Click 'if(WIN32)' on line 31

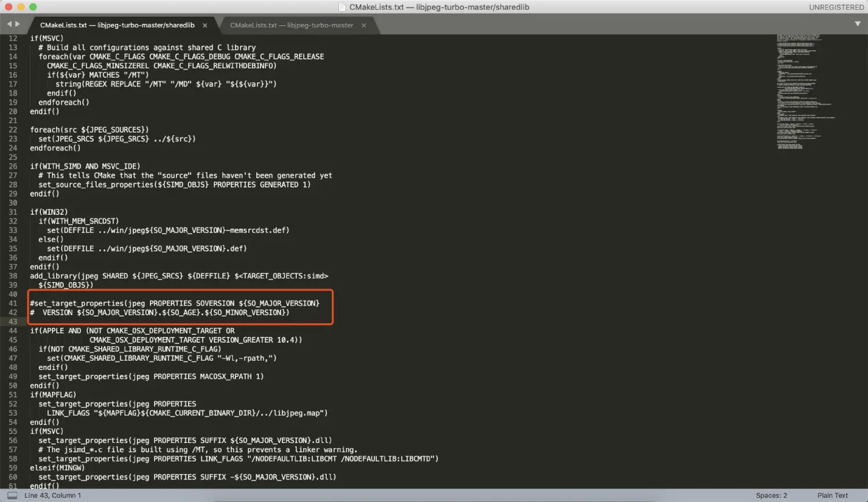click(x=49, y=212)
